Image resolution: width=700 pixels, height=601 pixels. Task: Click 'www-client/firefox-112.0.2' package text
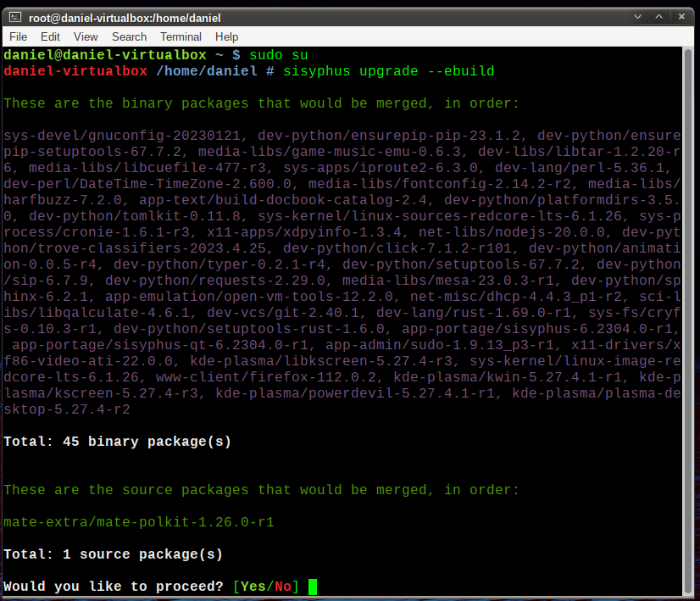pyautogui.click(x=266, y=377)
